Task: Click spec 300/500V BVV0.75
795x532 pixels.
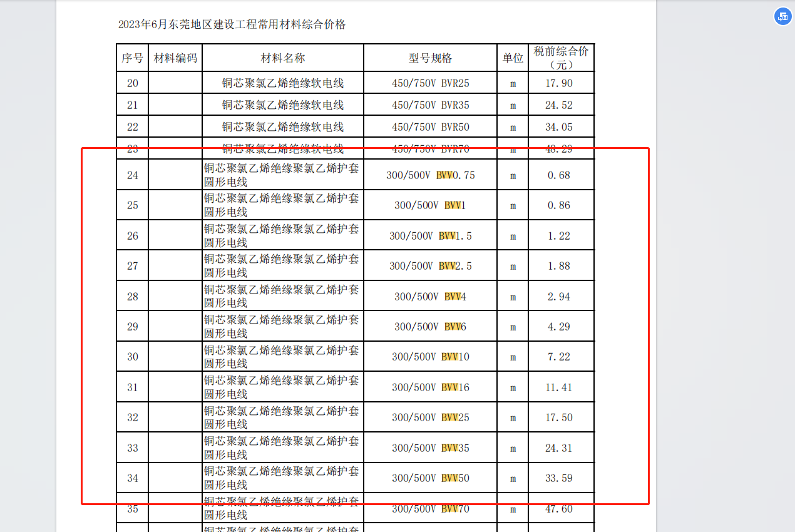Action: [x=430, y=175]
